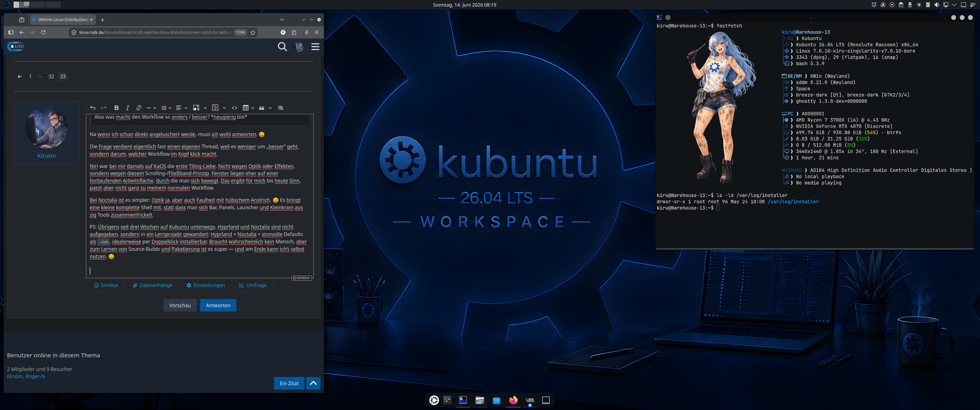Image resolution: width=980 pixels, height=410 pixels.
Task: Jump to top with the up-arrow button
Action: pyautogui.click(x=313, y=383)
